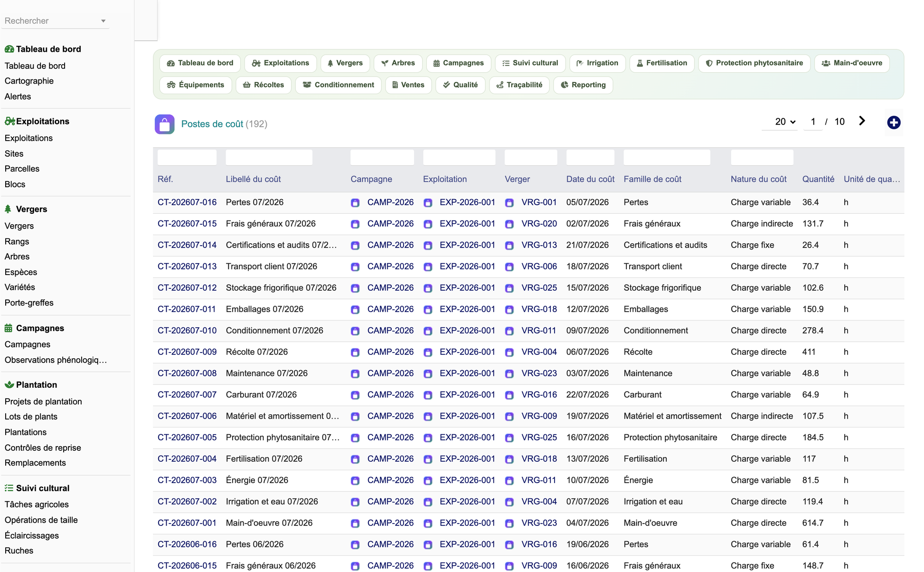Viewport: 924px width, 572px height.
Task: Click the Postes de coût title link
Action: (x=212, y=124)
